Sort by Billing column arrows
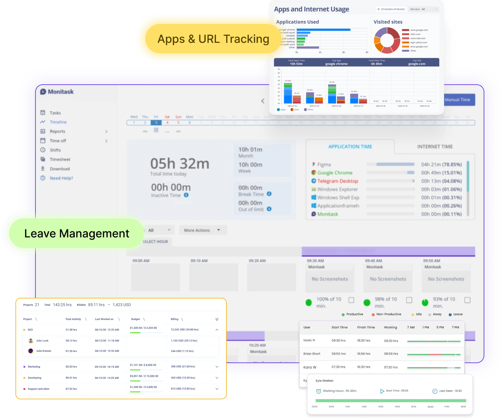504x420 pixels. point(182,319)
